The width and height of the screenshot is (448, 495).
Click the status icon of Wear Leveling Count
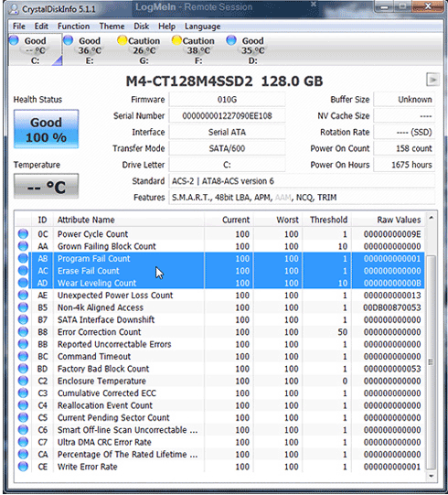23,283
